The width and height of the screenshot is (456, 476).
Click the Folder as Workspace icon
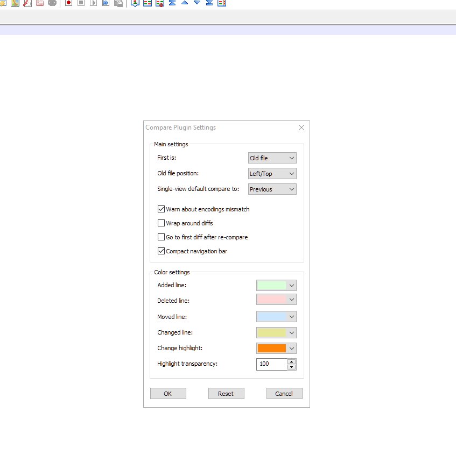point(40,3)
